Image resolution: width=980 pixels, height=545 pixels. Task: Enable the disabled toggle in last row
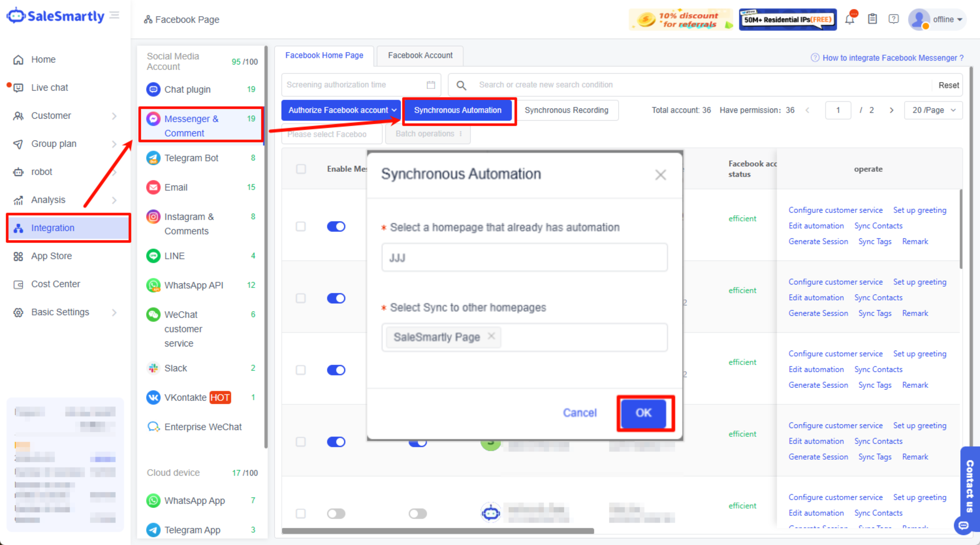(x=336, y=513)
